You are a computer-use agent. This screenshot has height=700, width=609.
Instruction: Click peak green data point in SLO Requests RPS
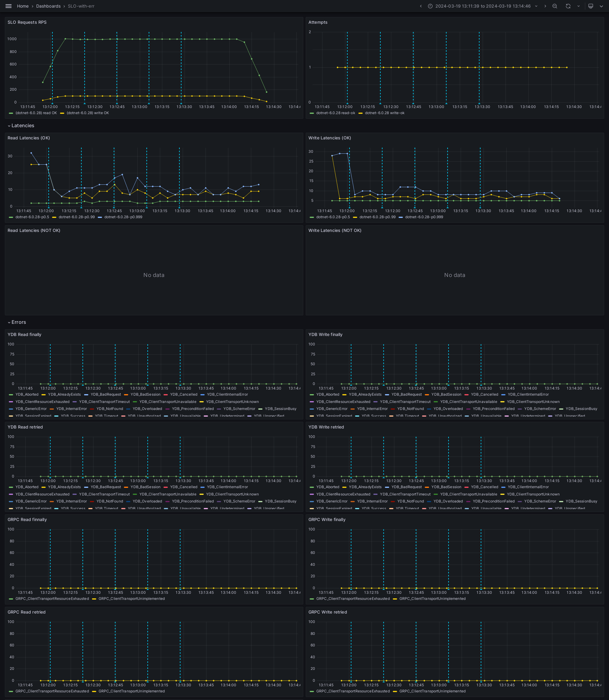pos(65,39)
